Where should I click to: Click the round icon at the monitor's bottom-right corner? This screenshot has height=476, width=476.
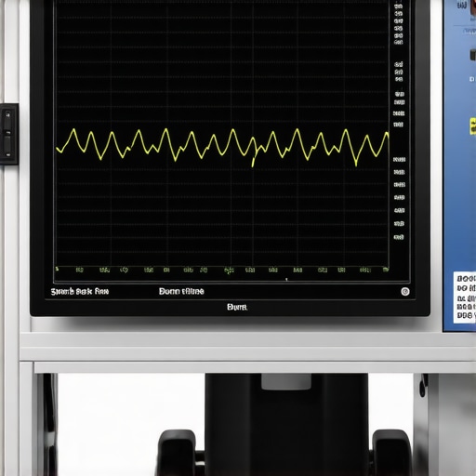point(405,291)
